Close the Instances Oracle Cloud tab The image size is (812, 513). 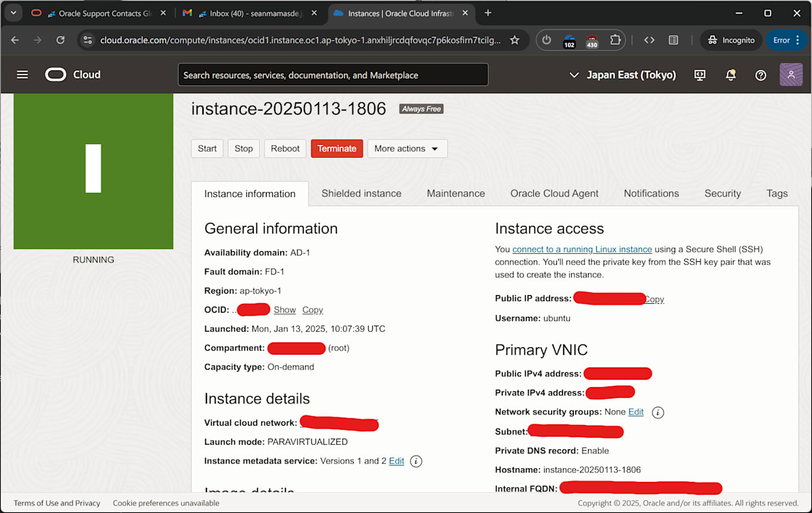click(x=466, y=13)
